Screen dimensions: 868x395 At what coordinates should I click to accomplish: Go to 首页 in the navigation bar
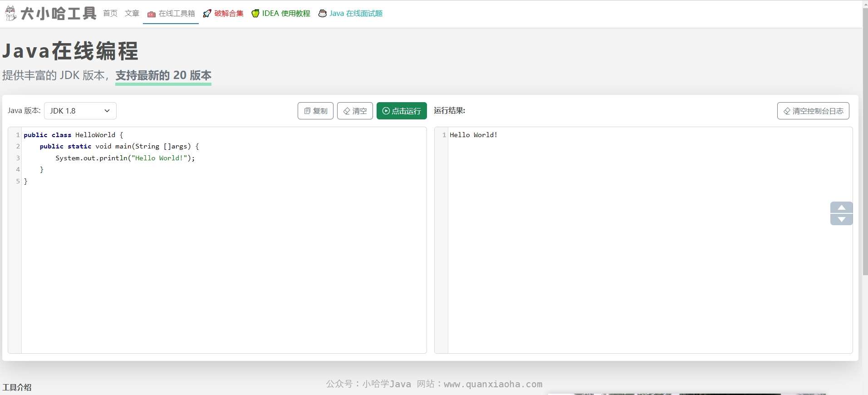pos(110,13)
